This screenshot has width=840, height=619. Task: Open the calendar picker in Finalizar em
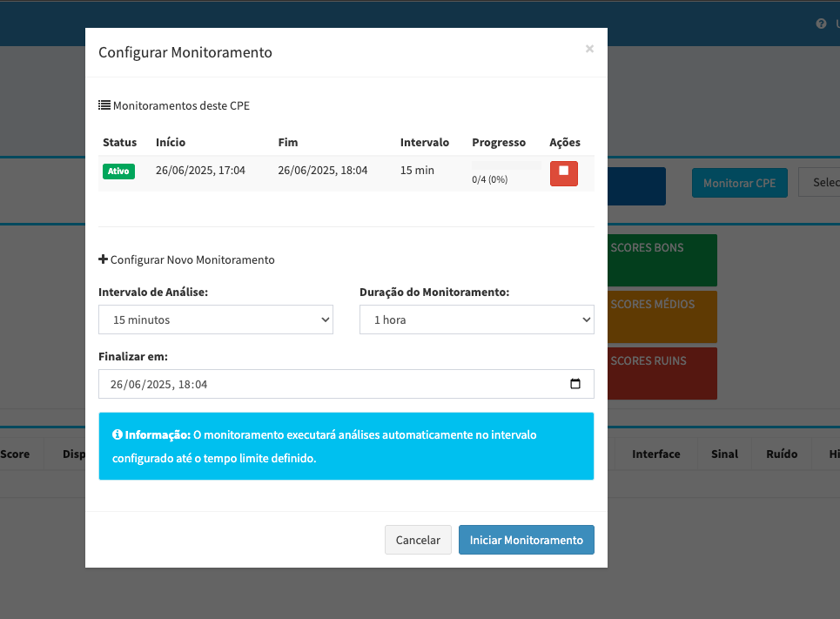[575, 384]
